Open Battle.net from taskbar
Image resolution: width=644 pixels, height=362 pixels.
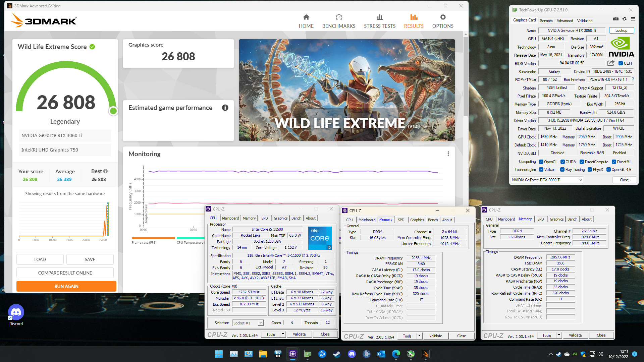pyautogui.click(x=322, y=354)
